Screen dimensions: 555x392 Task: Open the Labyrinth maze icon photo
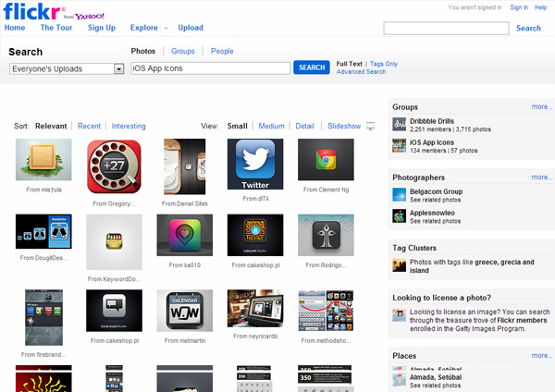point(255,235)
